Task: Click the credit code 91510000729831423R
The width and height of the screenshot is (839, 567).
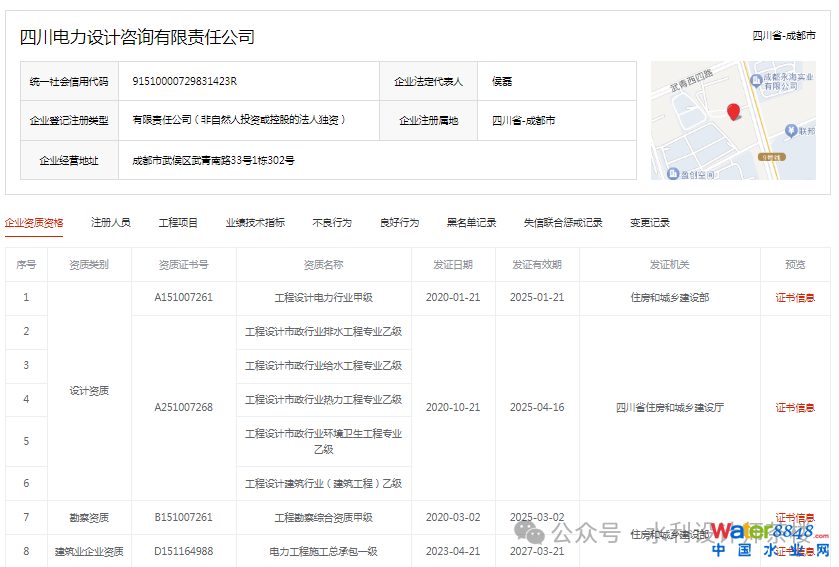Action: (x=185, y=81)
